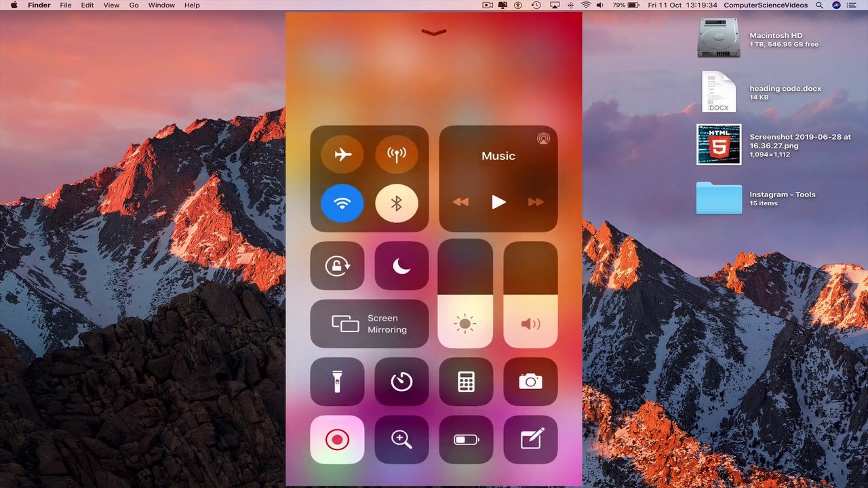Image resolution: width=868 pixels, height=488 pixels.
Task: Open the Notes shortcut
Action: [x=530, y=440]
